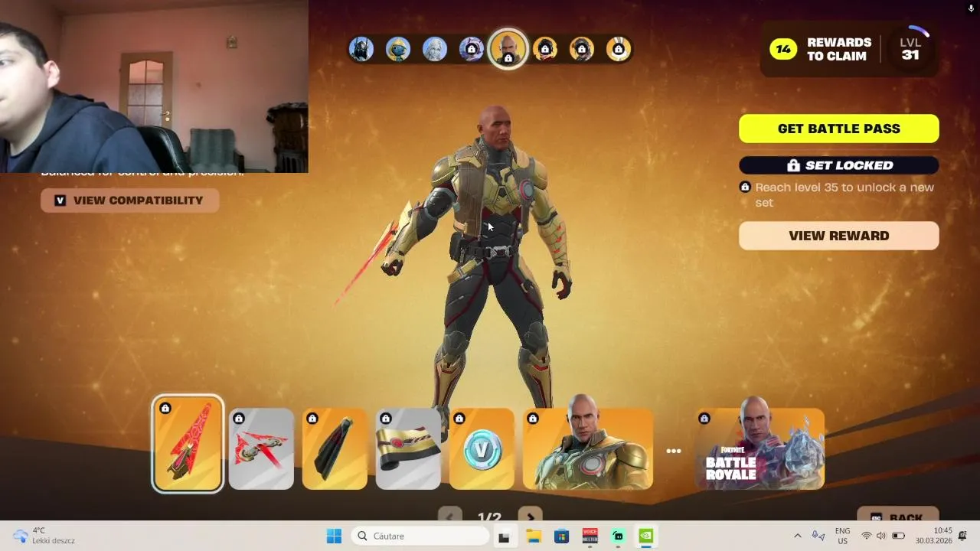980x551 pixels.
Task: Click the microphone indicator at top right
Action: tap(972, 8)
